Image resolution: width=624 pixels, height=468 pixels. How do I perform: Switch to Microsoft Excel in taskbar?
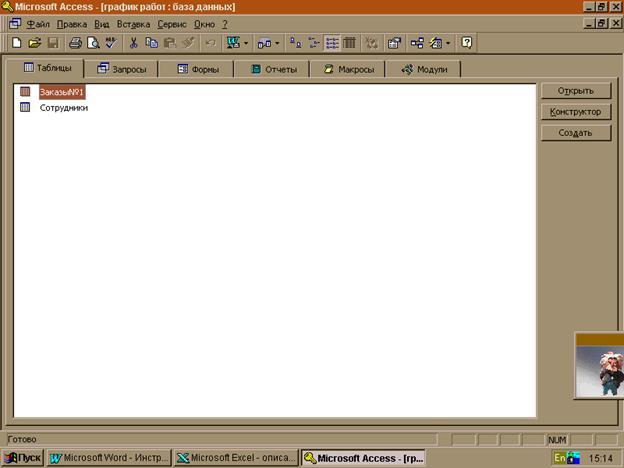pos(236,458)
